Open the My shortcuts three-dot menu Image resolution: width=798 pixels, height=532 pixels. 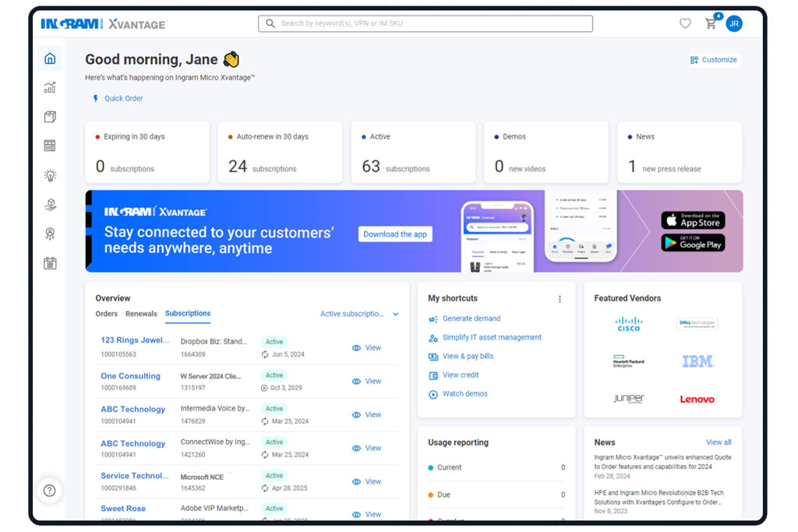point(560,299)
